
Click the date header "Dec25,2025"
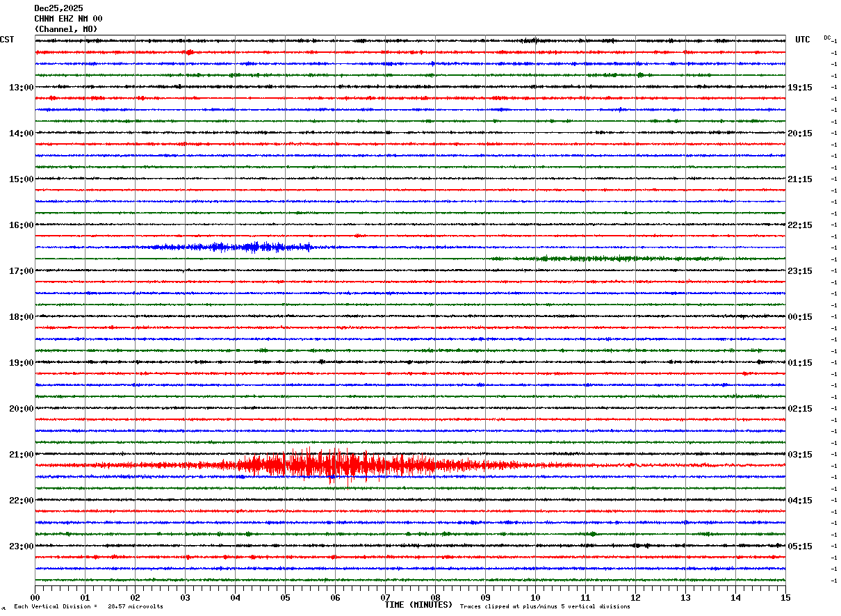point(58,8)
